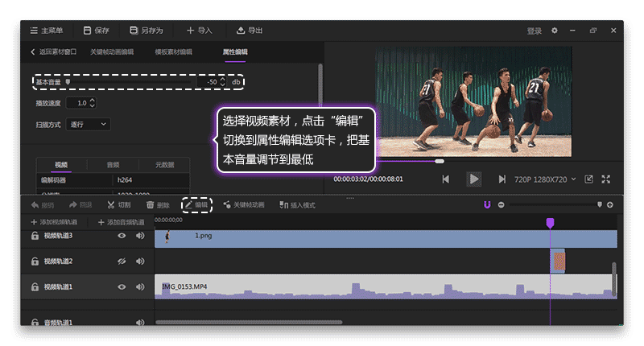Screen dimensions: 644x346
Task: Toggle lock on 视频轨道1
Action: (x=35, y=287)
